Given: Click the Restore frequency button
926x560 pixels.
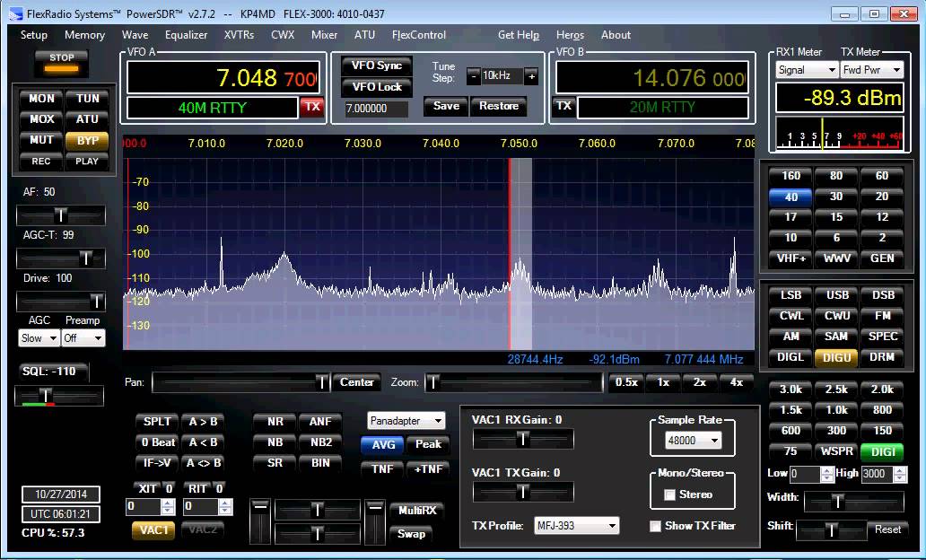Looking at the screenshot, I should [498, 106].
